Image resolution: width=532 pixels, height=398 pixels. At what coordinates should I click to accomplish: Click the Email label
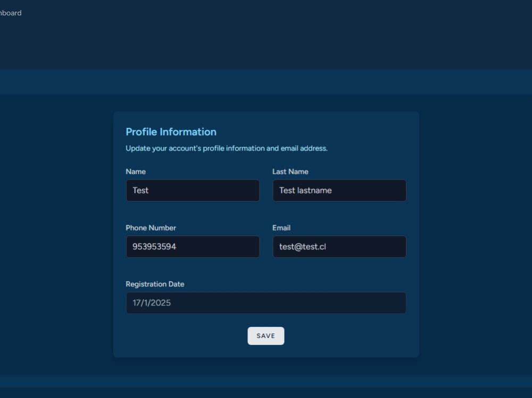tap(281, 228)
